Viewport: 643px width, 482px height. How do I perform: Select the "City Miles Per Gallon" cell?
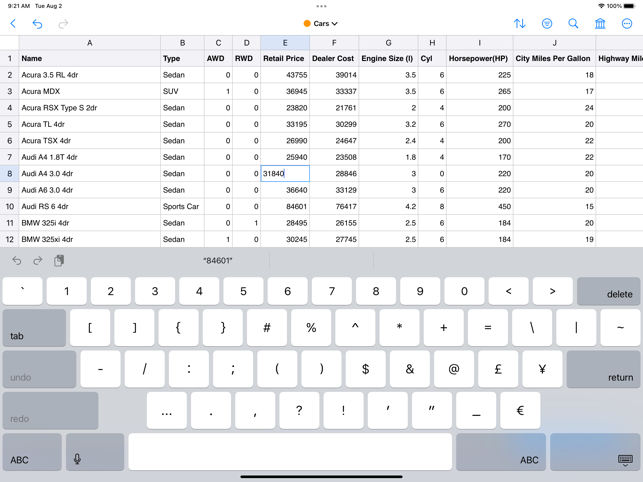click(x=554, y=58)
